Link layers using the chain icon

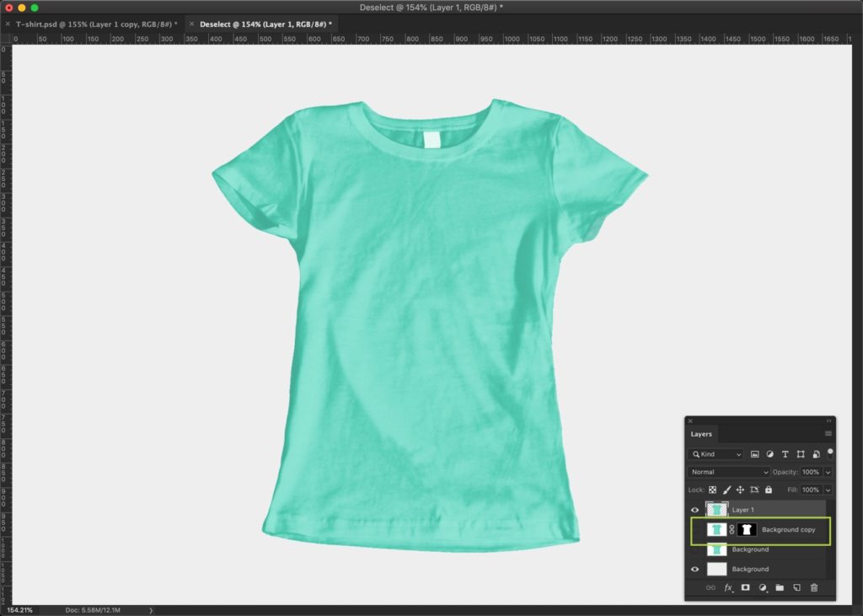(x=712, y=587)
